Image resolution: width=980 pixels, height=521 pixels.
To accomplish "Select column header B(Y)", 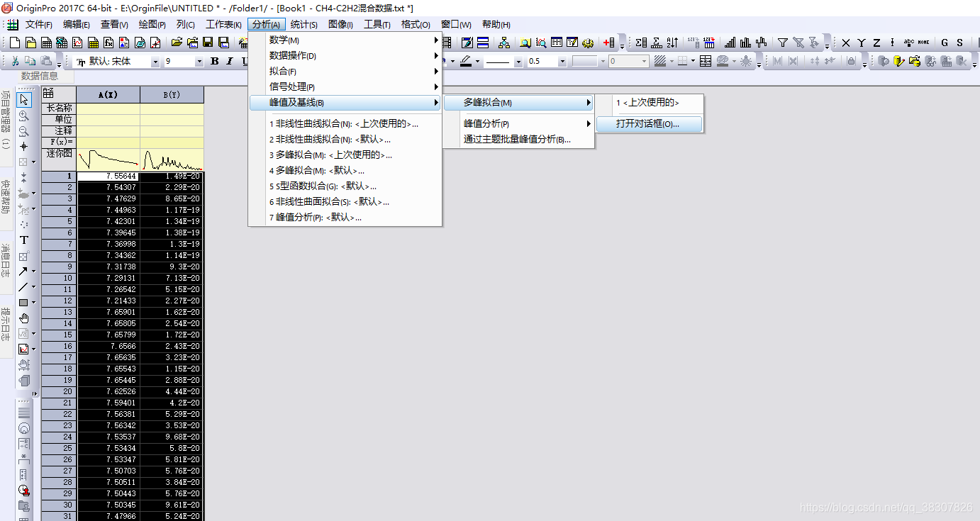I will [x=172, y=94].
